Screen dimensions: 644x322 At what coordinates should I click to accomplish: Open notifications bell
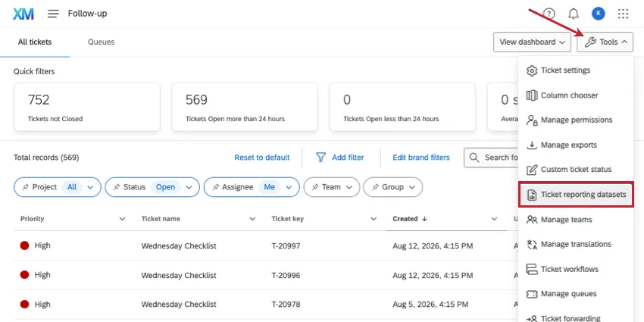(x=574, y=14)
